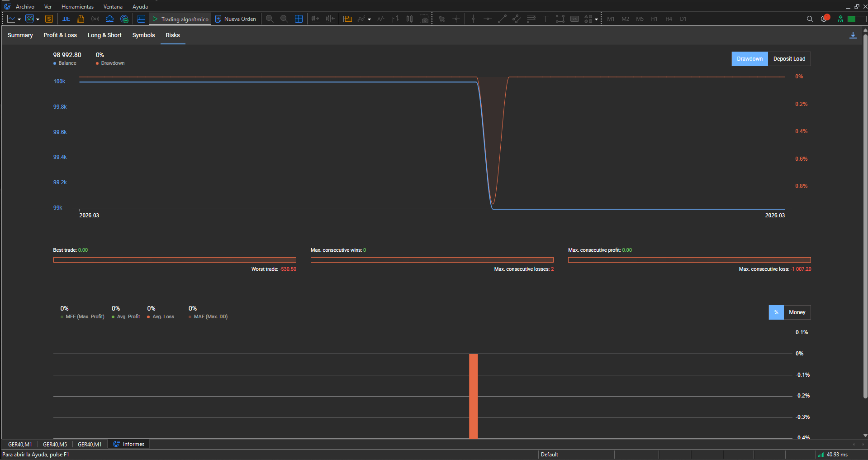Image resolution: width=868 pixels, height=460 pixels.
Task: Select the Drawdown chart view
Action: point(749,59)
